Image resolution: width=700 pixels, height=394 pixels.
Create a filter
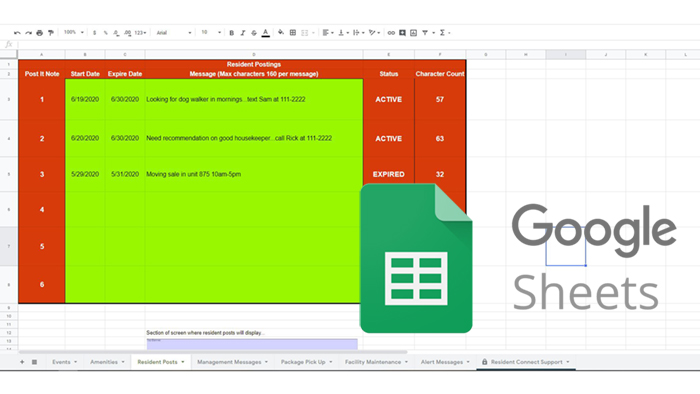click(425, 33)
